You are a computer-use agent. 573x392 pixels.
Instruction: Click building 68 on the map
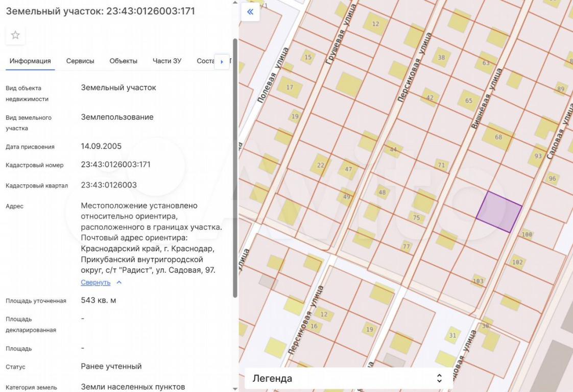click(498, 137)
